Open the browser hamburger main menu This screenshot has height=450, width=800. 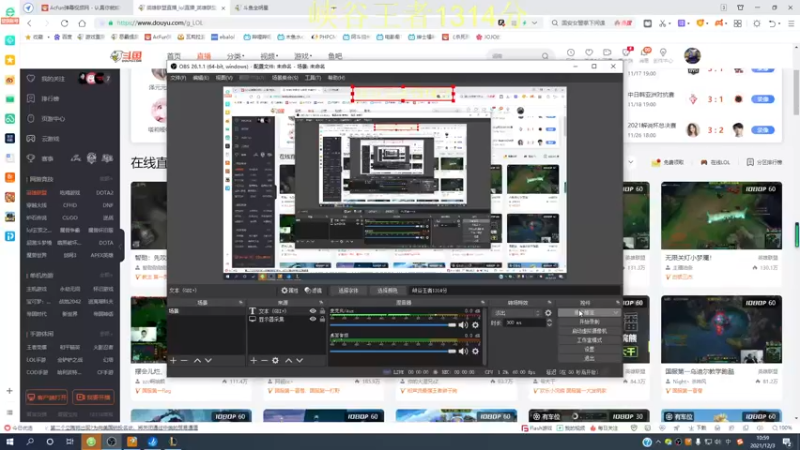tap(791, 23)
